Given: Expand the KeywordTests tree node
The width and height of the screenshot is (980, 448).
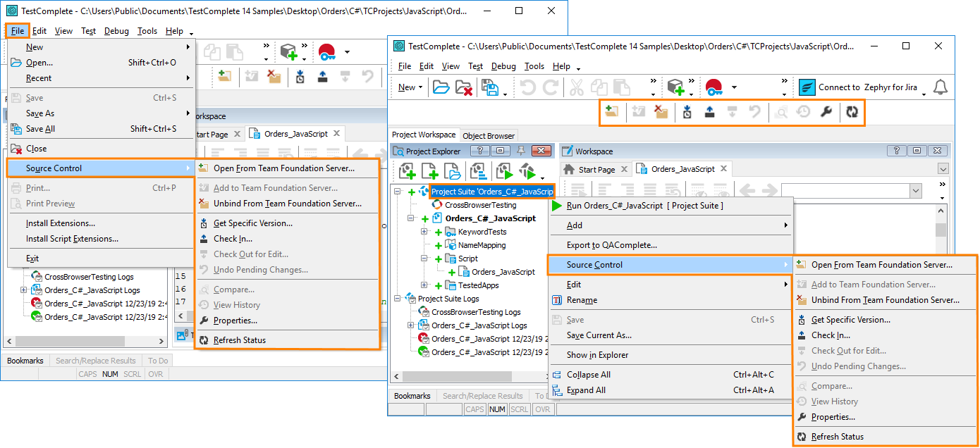Looking at the screenshot, I should click(x=424, y=232).
